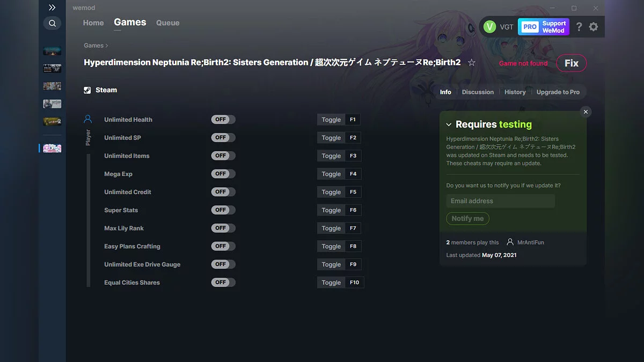Click the Game not found status text
Screen dimensions: 644x362
pyautogui.click(x=523, y=63)
